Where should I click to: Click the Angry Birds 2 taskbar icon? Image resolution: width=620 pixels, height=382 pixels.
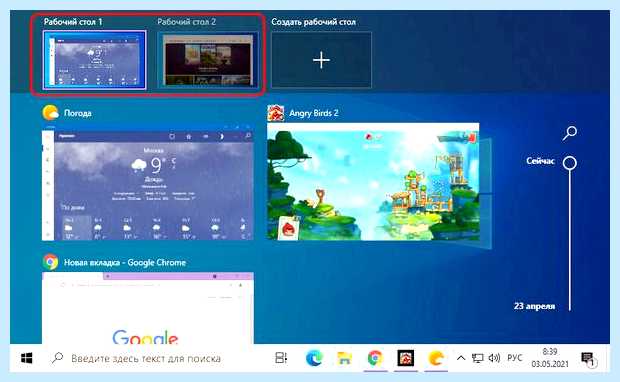click(x=406, y=358)
